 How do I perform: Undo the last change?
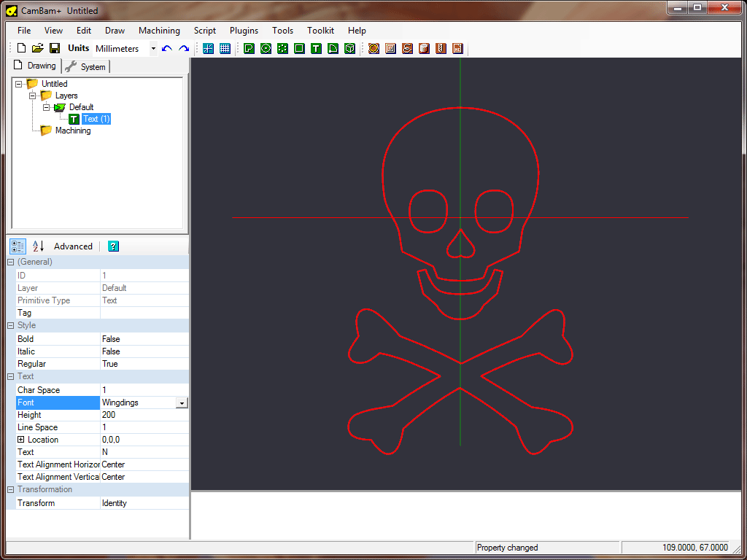coord(167,48)
